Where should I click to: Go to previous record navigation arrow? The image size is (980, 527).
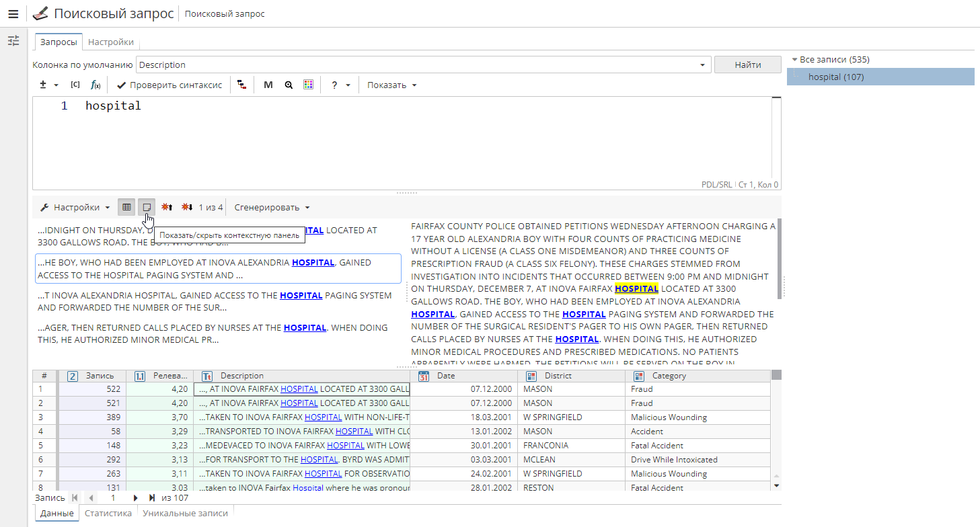[91, 498]
